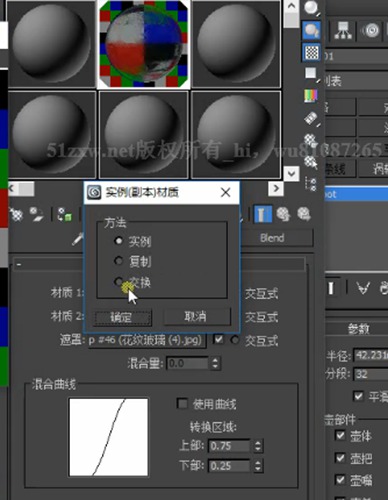Viewport: 388px width, 500px height.
Task: Select the highlighted blue modifier stack entry
Action: tap(356, 194)
